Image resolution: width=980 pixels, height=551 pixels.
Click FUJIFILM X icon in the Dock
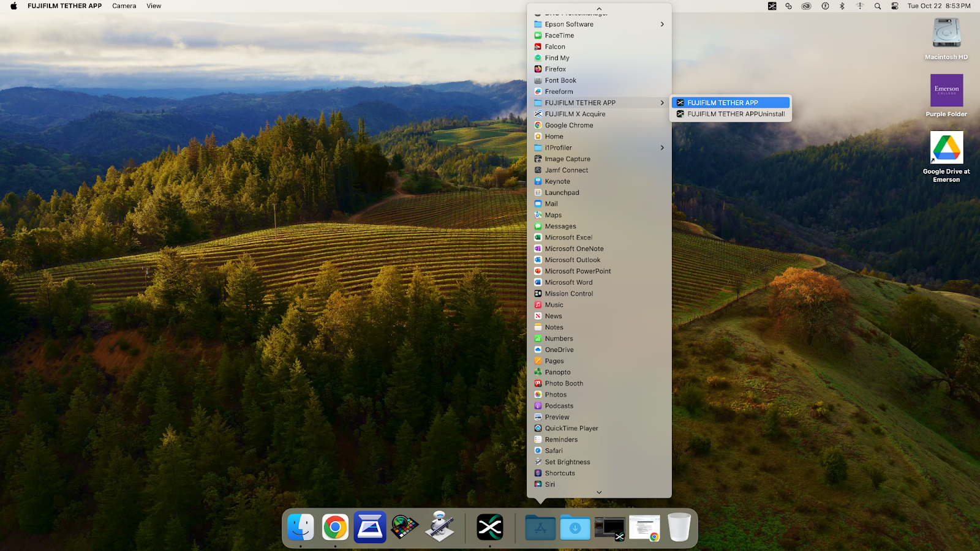click(490, 527)
